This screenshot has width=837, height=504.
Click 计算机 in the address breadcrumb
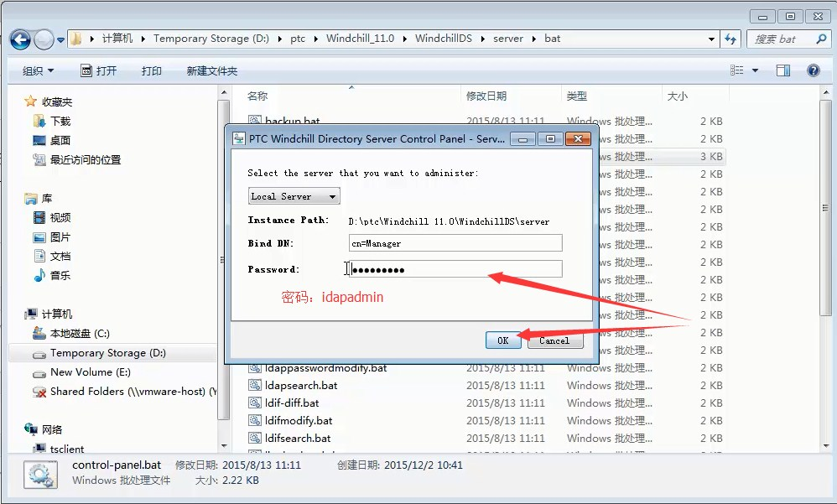(x=117, y=39)
